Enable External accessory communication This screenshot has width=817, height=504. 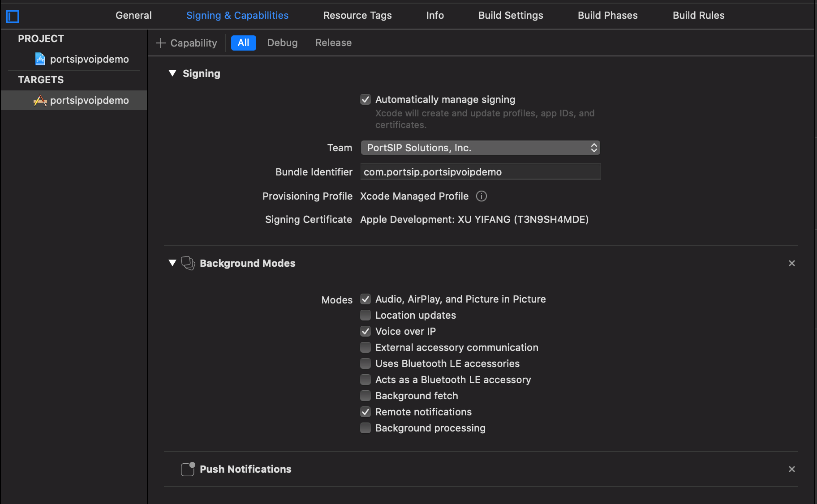pos(365,347)
